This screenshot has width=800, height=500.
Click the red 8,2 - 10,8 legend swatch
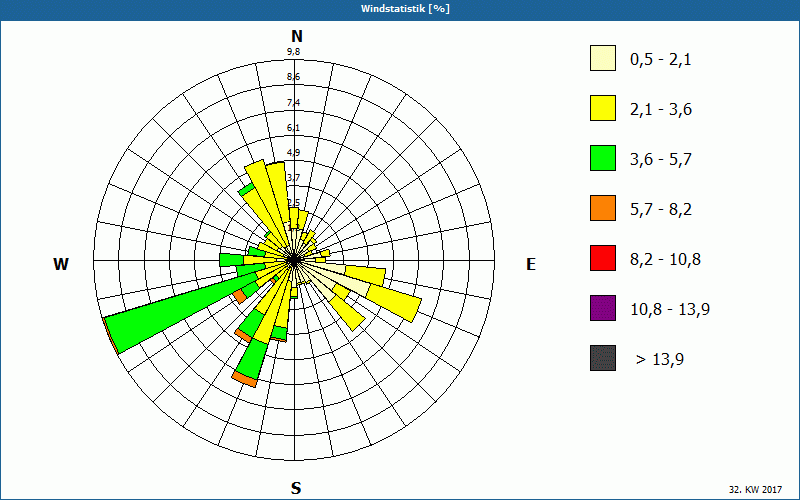tap(603, 258)
